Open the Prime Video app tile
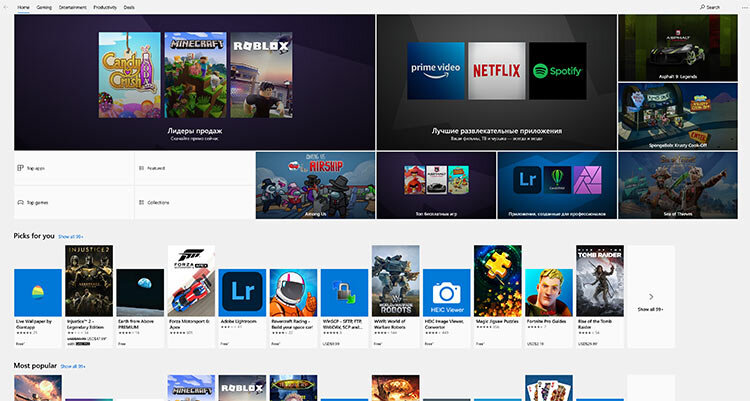 pyautogui.click(x=436, y=71)
